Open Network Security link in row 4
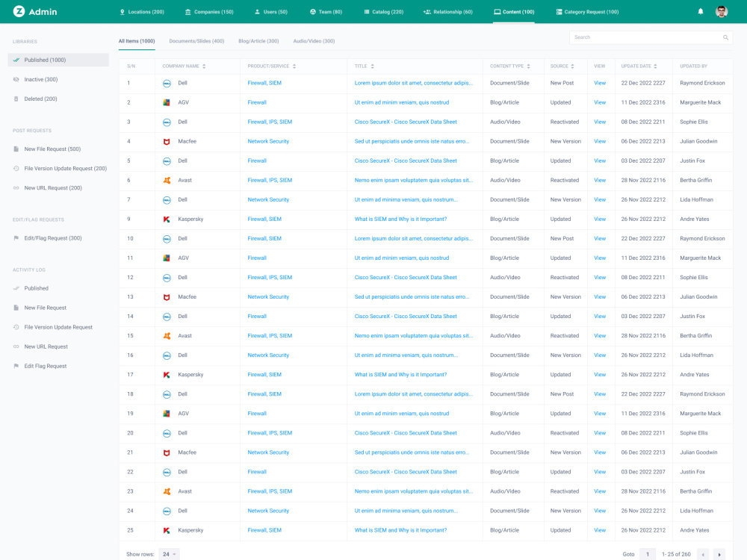The image size is (747, 560). pyautogui.click(x=268, y=141)
